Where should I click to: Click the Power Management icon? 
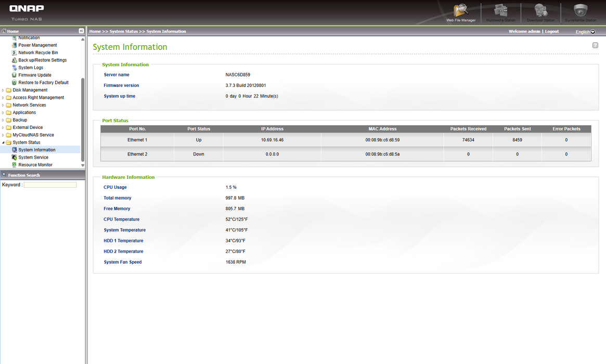[14, 45]
